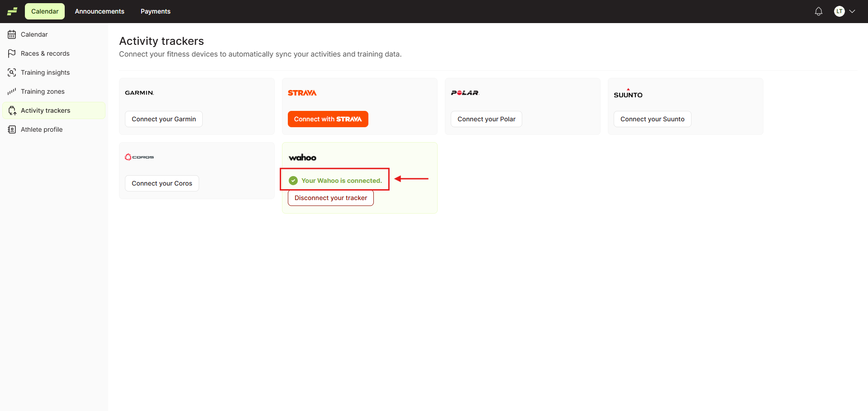The image size is (868, 411).
Task: Click the 'Activity trackers' page heading
Action: (162, 41)
